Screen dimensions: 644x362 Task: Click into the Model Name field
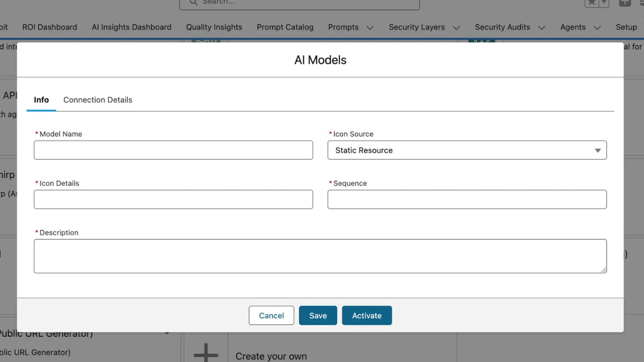[x=173, y=150]
